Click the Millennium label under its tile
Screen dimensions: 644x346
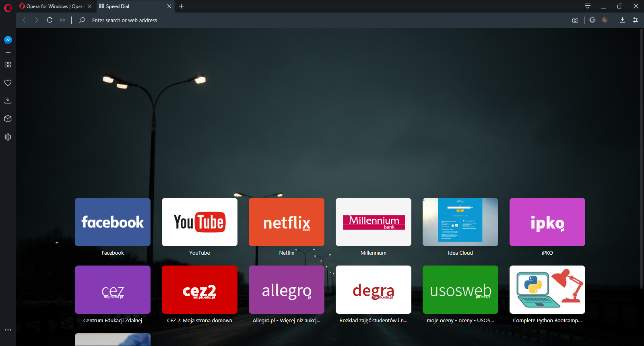[x=374, y=253]
